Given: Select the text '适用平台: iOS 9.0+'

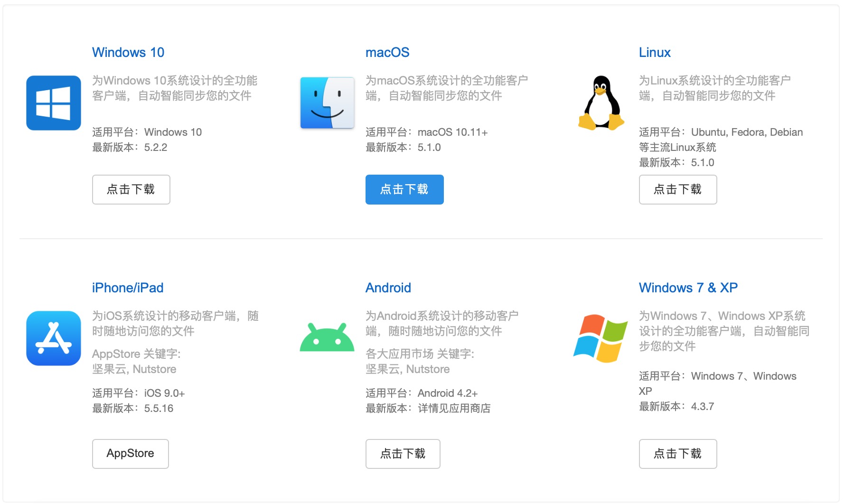Looking at the screenshot, I should (x=139, y=393).
